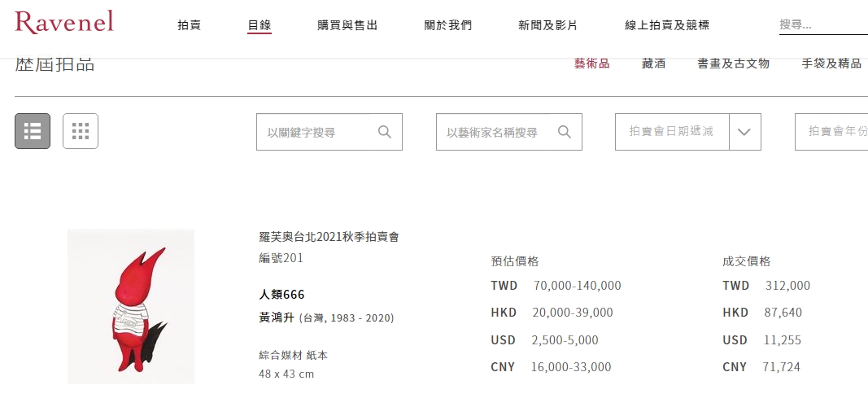Select the 藝術品 category tab
Image resolution: width=868 pixels, height=394 pixels.
coord(591,63)
